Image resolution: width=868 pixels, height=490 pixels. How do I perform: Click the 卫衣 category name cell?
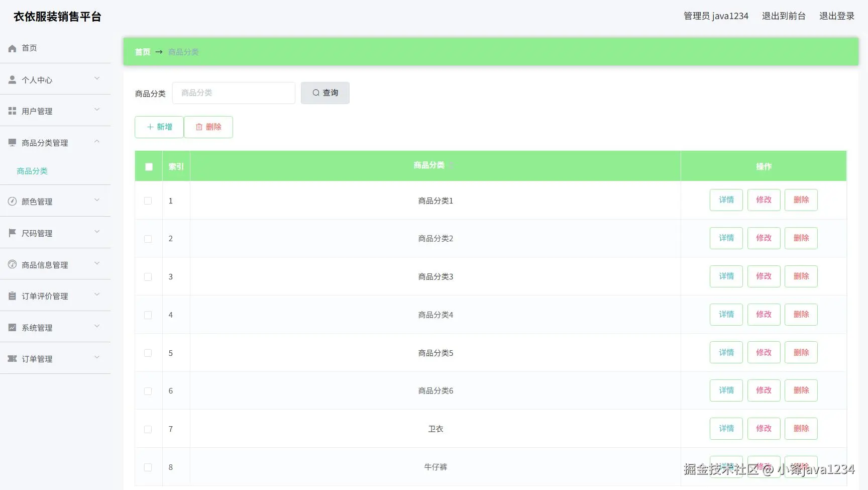436,429
